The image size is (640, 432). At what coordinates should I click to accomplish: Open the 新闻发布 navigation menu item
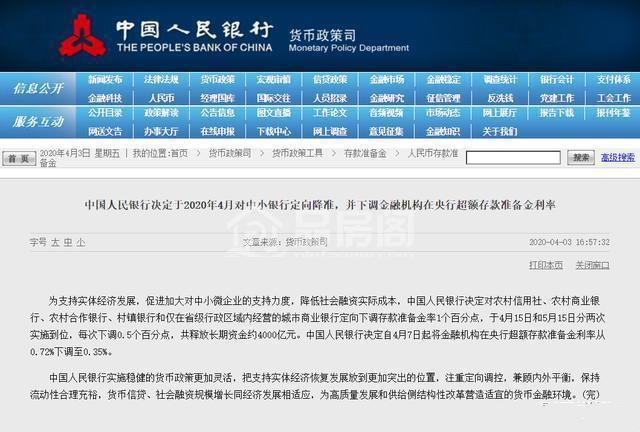tap(105, 80)
